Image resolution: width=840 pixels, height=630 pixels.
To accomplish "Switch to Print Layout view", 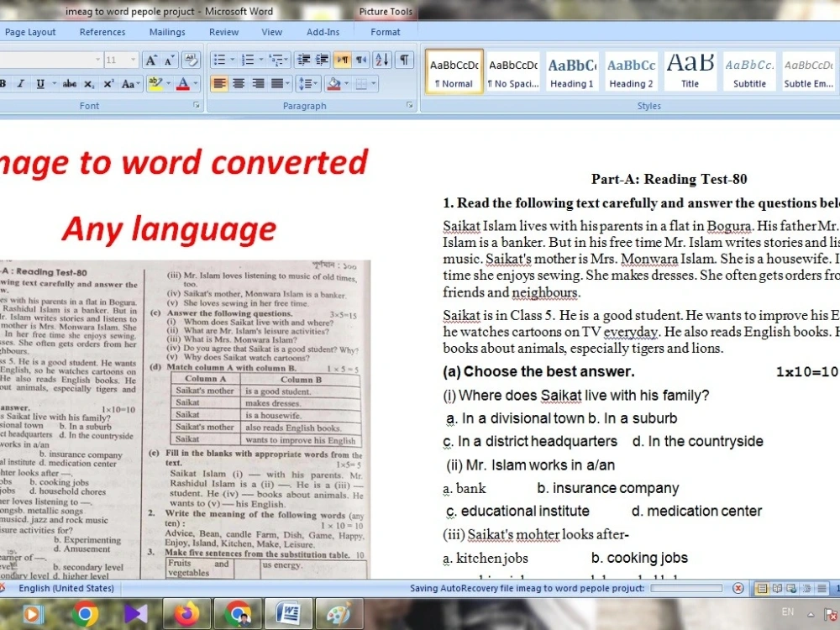I will (x=761, y=589).
